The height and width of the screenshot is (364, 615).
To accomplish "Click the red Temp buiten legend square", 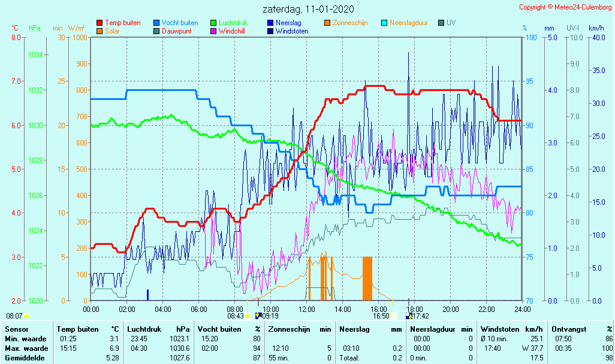I will click(x=100, y=23).
